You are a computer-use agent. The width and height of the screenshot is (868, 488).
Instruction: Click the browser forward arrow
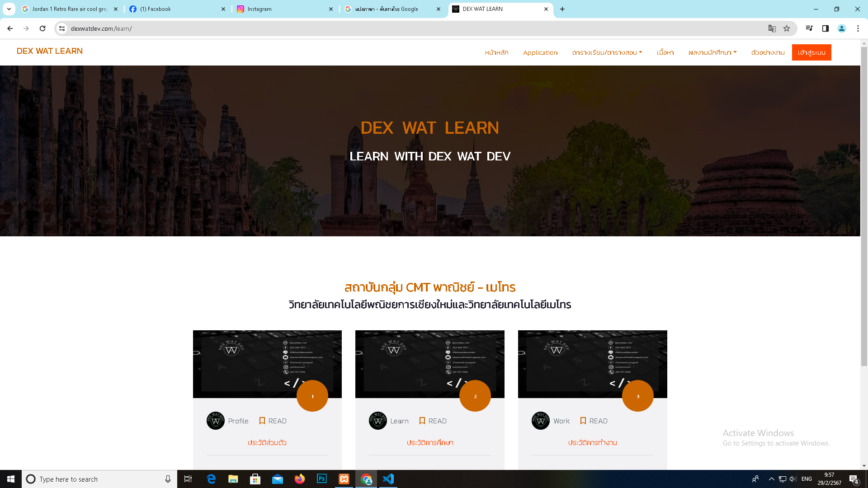tap(26, 28)
